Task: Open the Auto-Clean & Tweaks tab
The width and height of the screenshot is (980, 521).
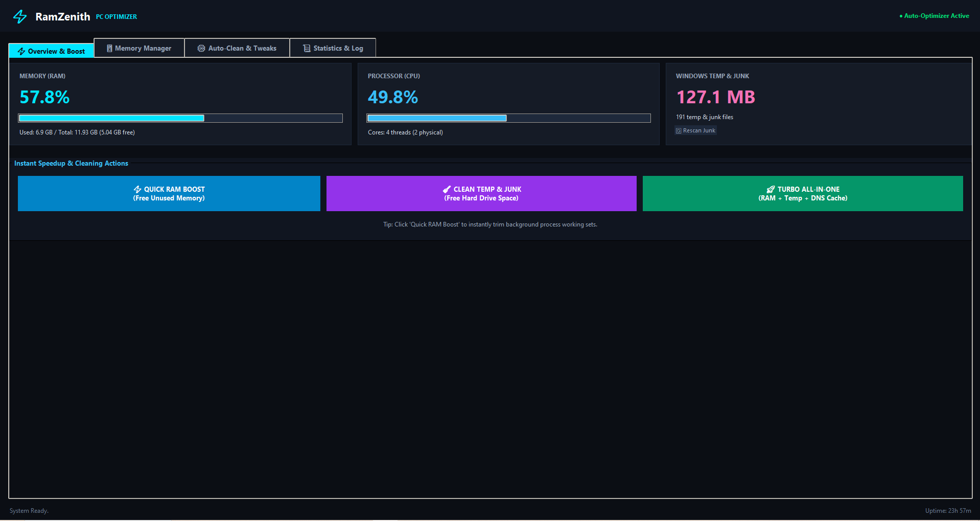Action: pyautogui.click(x=237, y=48)
